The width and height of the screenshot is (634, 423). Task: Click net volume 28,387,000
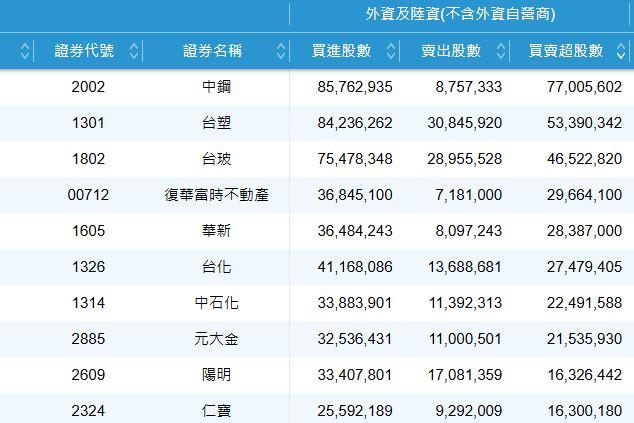tap(585, 231)
